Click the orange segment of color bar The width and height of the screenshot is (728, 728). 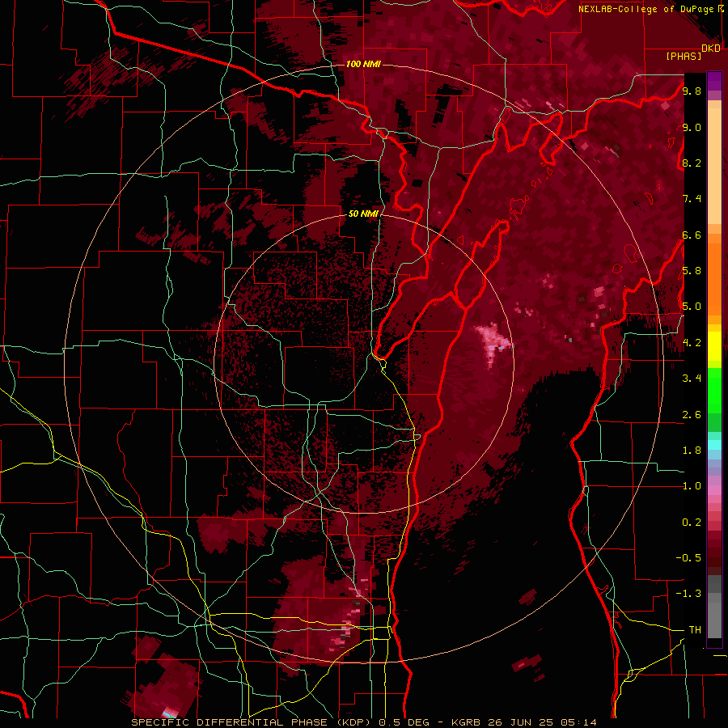click(714, 278)
